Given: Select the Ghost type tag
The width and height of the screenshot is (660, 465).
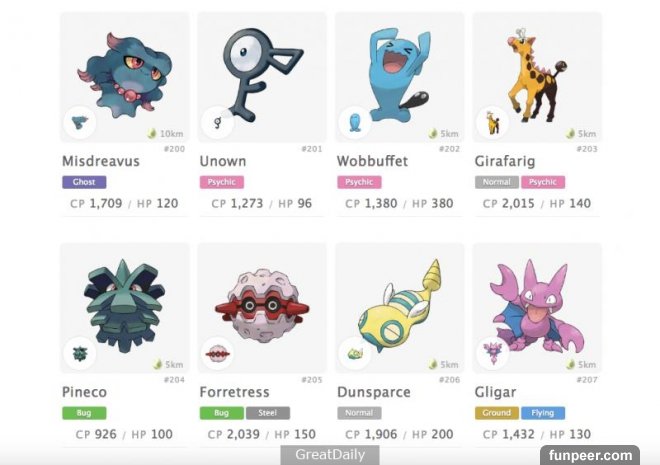Looking at the screenshot, I should 84,182.
